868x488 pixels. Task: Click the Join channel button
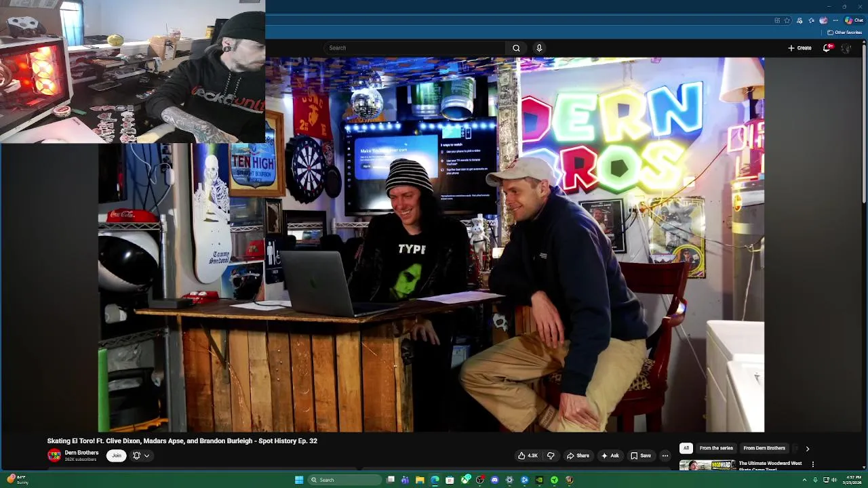117,455
